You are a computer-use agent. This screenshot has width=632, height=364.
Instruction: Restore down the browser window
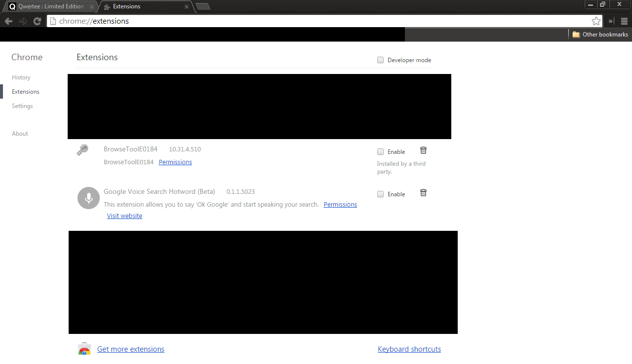coord(602,4)
